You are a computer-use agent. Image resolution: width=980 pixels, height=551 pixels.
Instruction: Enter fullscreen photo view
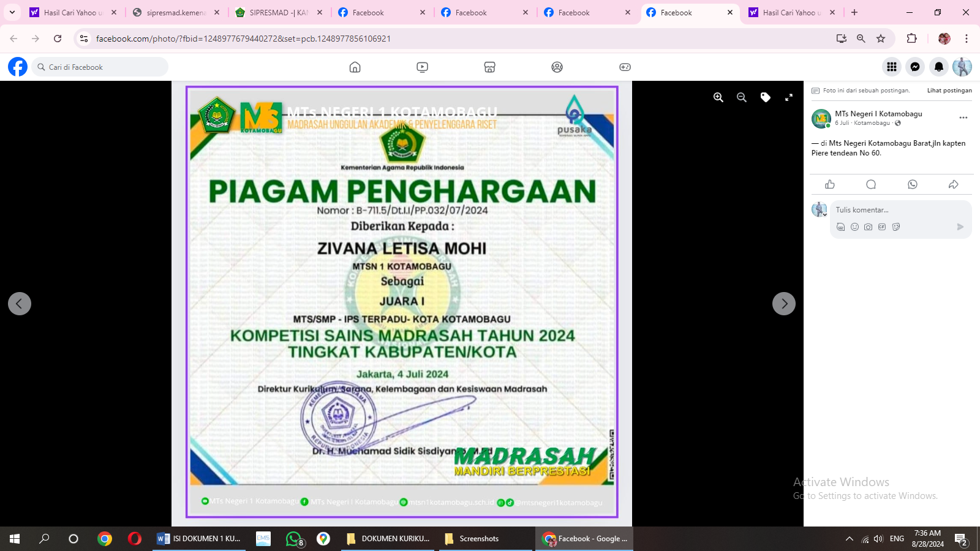pos(789,97)
